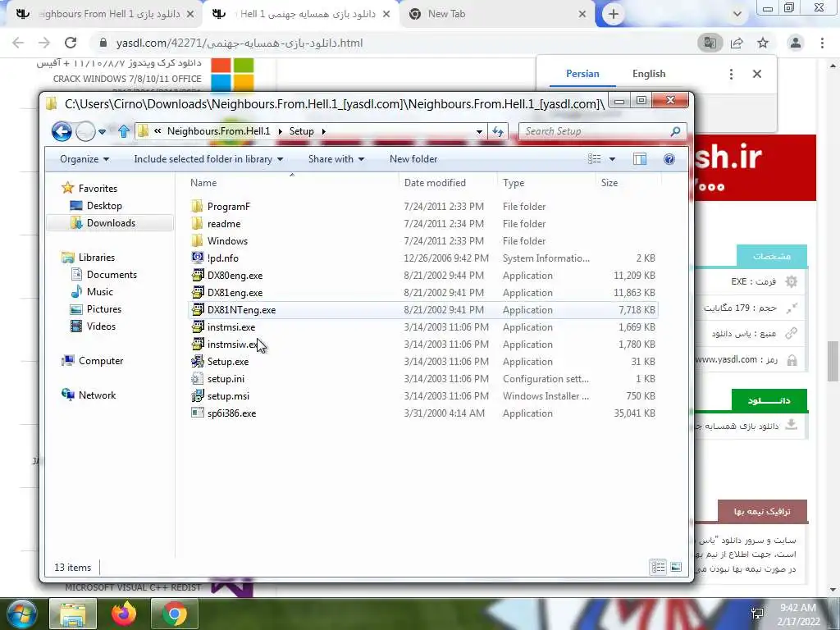The height and width of the screenshot is (630, 840).
Task: Click Chrome icon in the taskbar
Action: pyautogui.click(x=175, y=614)
